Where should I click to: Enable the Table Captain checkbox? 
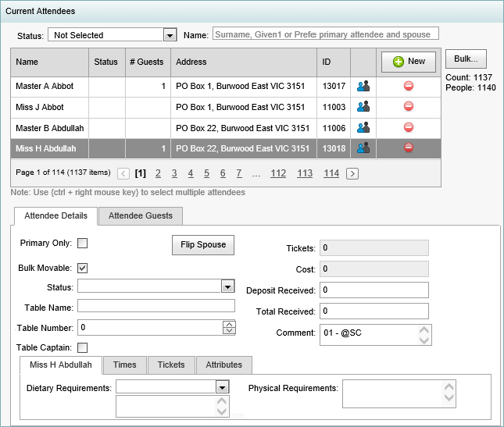(82, 347)
